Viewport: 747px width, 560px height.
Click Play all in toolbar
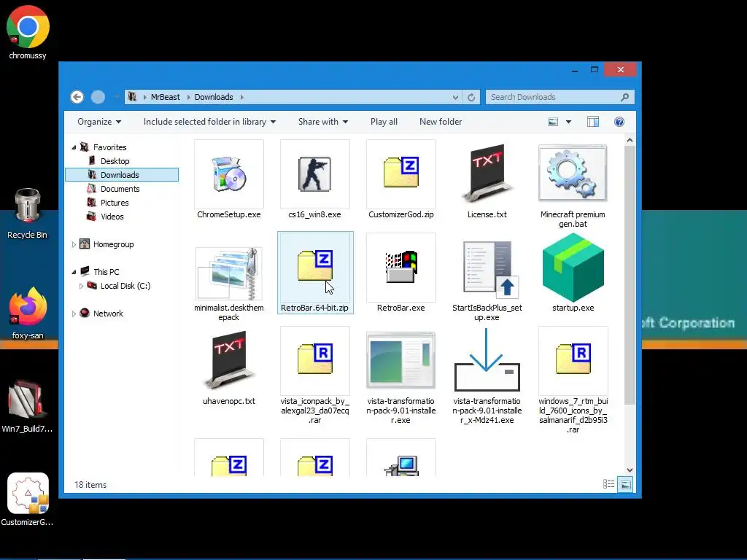click(384, 122)
